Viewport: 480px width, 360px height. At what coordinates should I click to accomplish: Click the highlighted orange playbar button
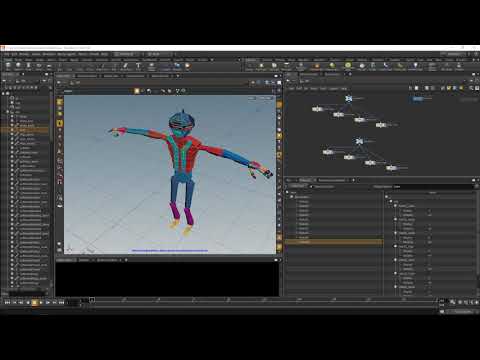tap(34, 302)
